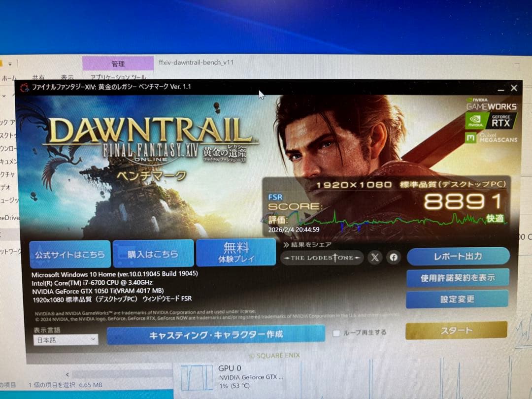Viewport: 532px width, 399px height.
Task: Share results via the Facebook icon
Action: (394, 257)
